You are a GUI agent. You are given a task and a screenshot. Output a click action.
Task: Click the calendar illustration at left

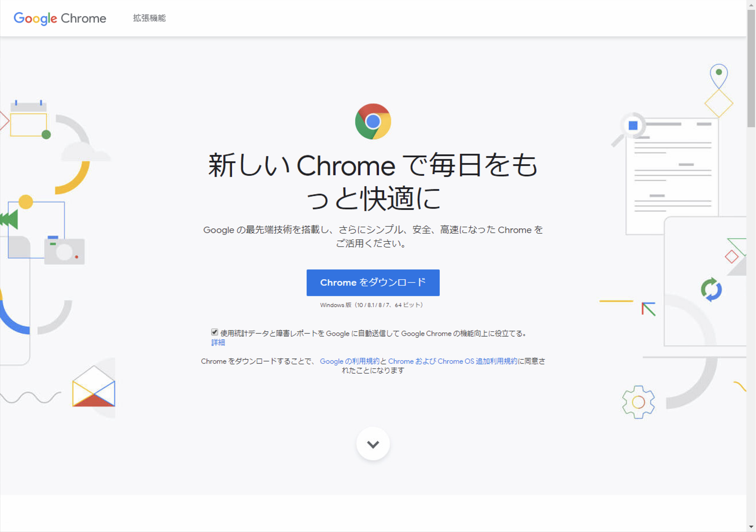click(x=29, y=119)
